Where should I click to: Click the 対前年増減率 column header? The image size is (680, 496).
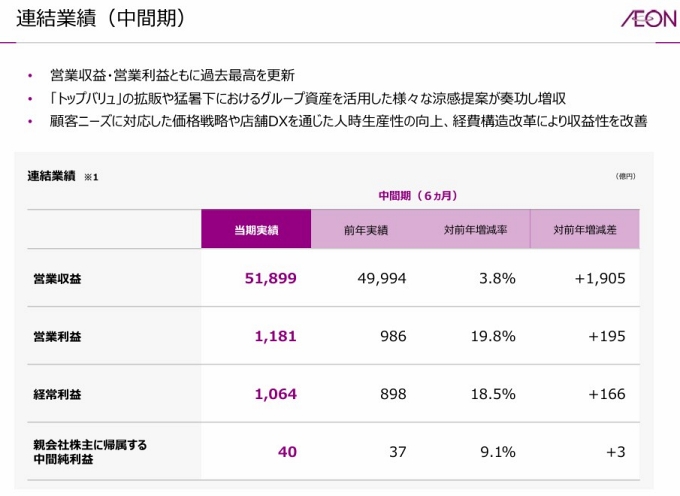(x=475, y=230)
